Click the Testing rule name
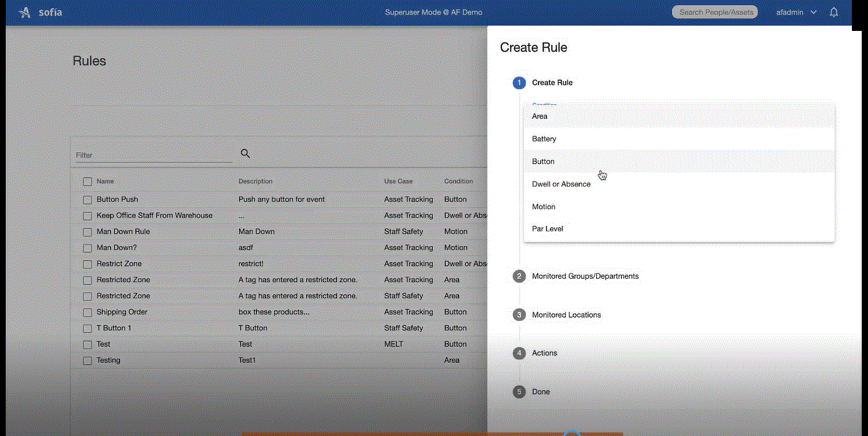This screenshot has height=436, width=868. 108,361
